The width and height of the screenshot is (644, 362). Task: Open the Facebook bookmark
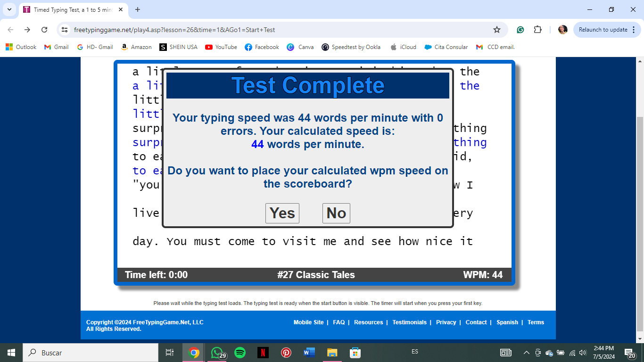click(x=262, y=47)
